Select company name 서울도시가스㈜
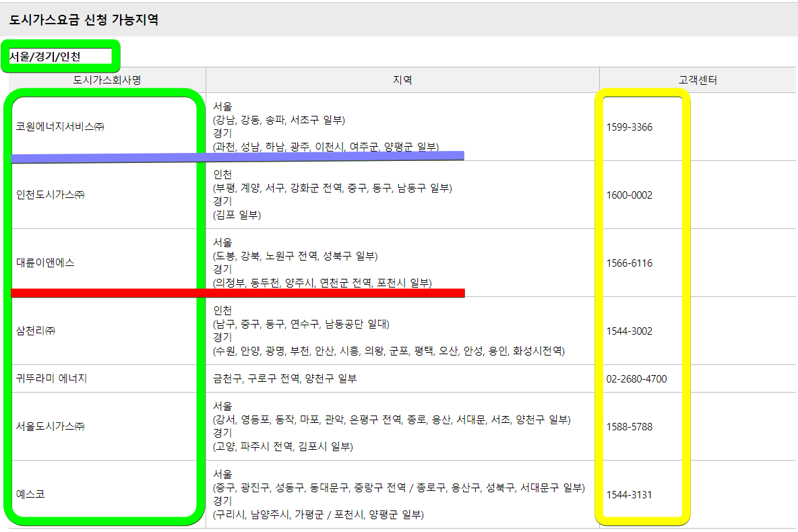The width and height of the screenshot is (798, 532). [51, 426]
